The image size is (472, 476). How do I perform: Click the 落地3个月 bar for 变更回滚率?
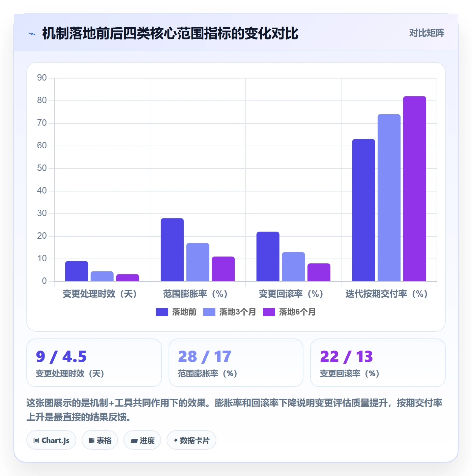point(293,267)
